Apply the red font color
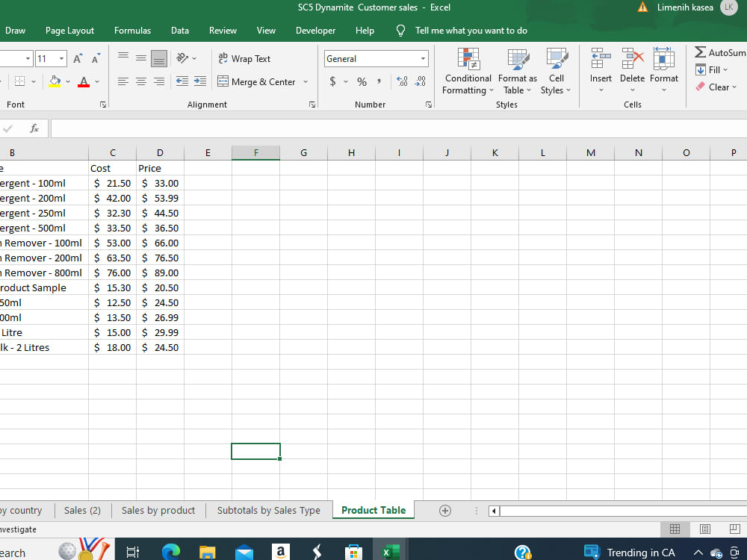Screen dimensions: 747x560 tap(84, 81)
